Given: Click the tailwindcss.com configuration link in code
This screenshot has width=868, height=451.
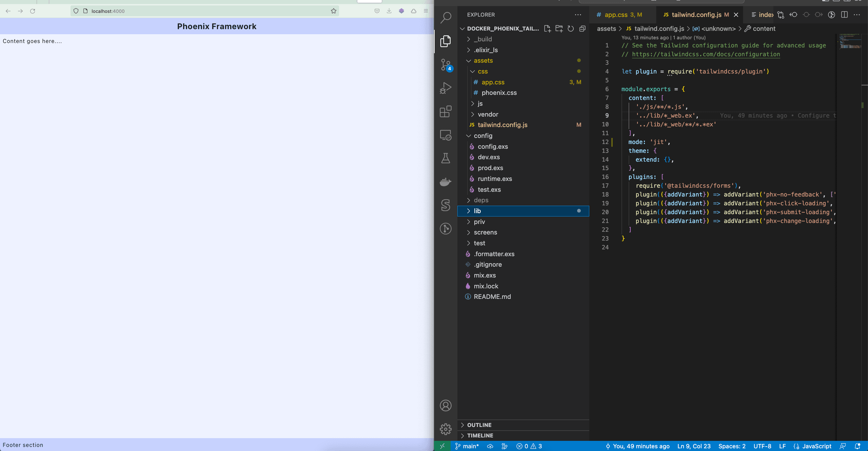Looking at the screenshot, I should (x=705, y=54).
